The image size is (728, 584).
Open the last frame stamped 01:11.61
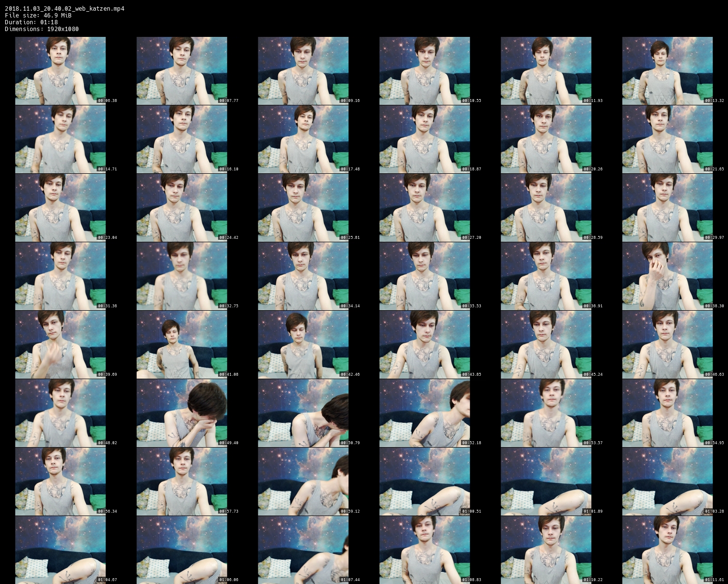point(667,550)
